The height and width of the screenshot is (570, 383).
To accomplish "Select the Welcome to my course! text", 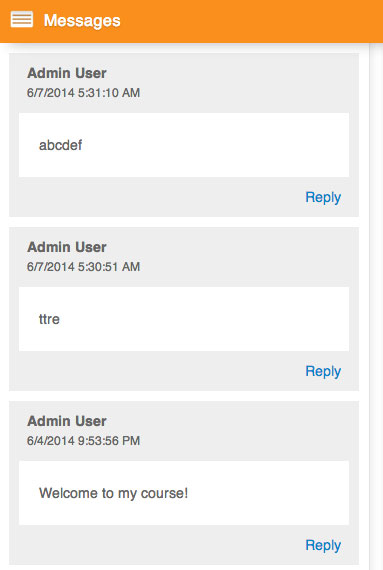I will [x=113, y=493].
